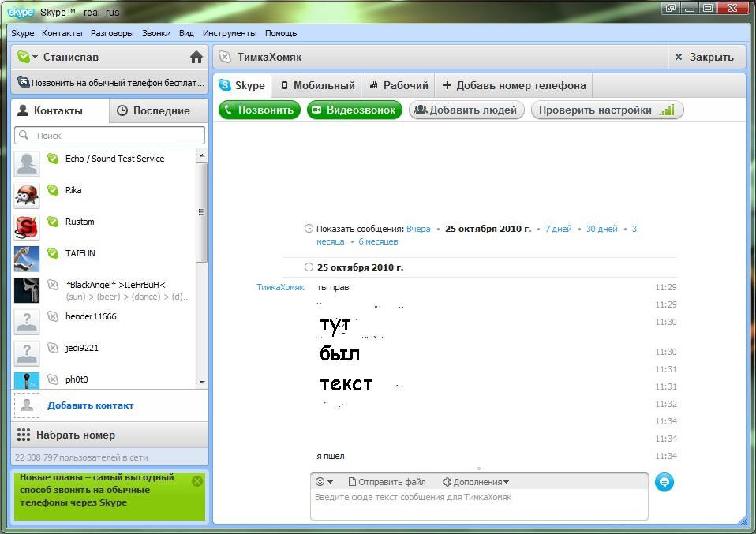This screenshot has width=756, height=534.
Task: Show messages from Вчера
Action: tap(418, 229)
